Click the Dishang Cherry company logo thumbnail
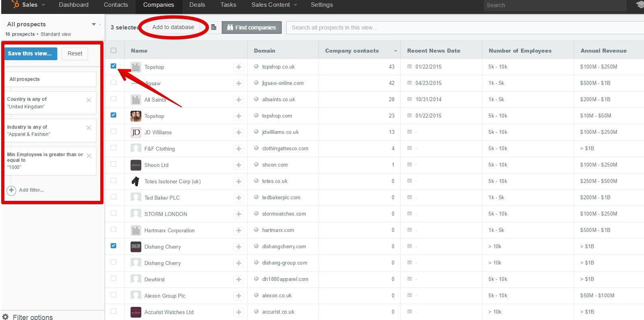The image size is (644, 320). (x=136, y=247)
